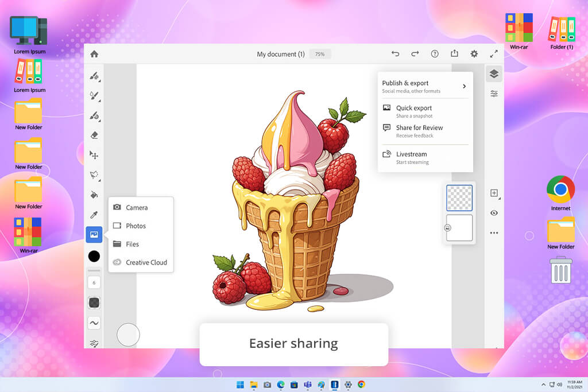588x392 pixels.
Task: Open the Help question mark icon
Action: pos(435,54)
